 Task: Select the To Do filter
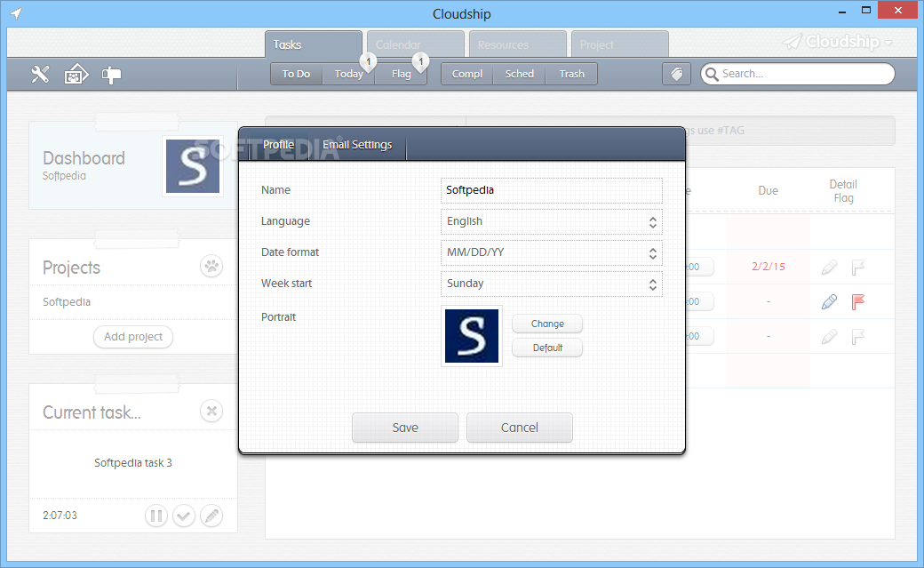[x=296, y=74]
